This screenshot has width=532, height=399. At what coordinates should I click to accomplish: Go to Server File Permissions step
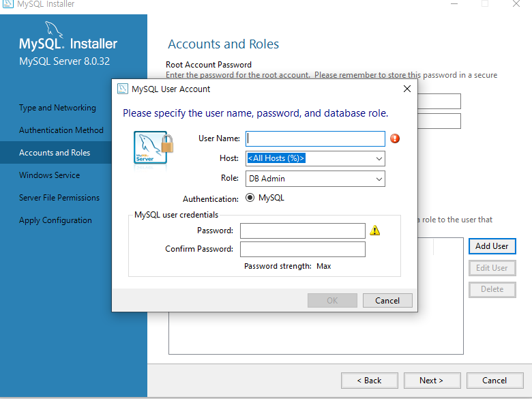59,198
